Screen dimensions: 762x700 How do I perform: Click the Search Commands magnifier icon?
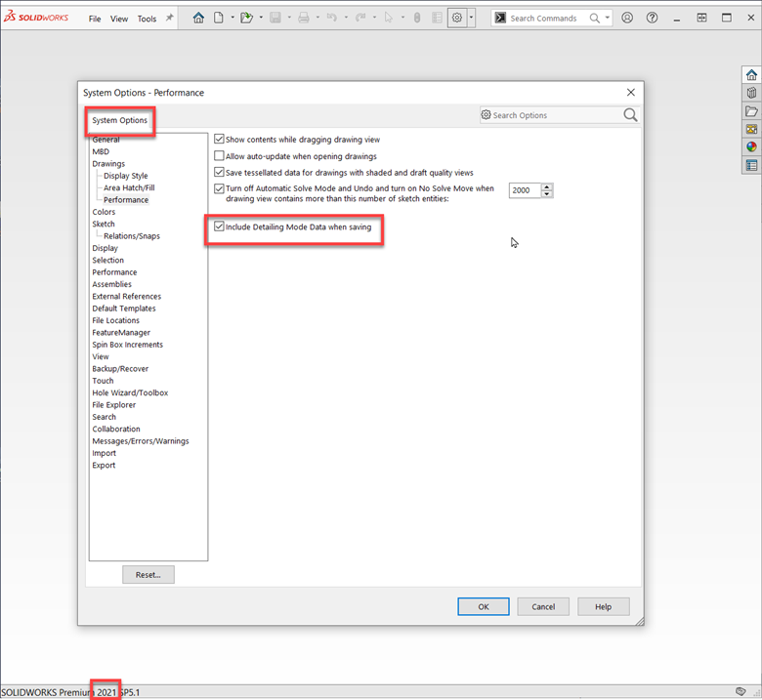coord(594,18)
